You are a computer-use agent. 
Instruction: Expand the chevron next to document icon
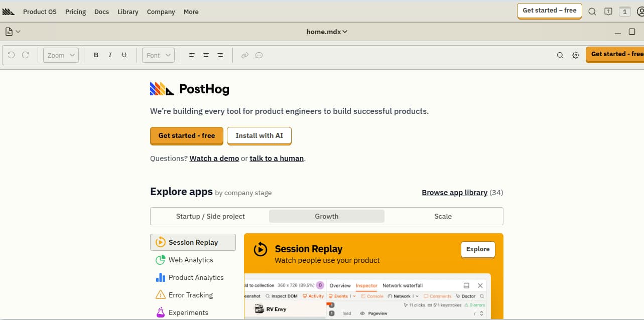(x=18, y=32)
